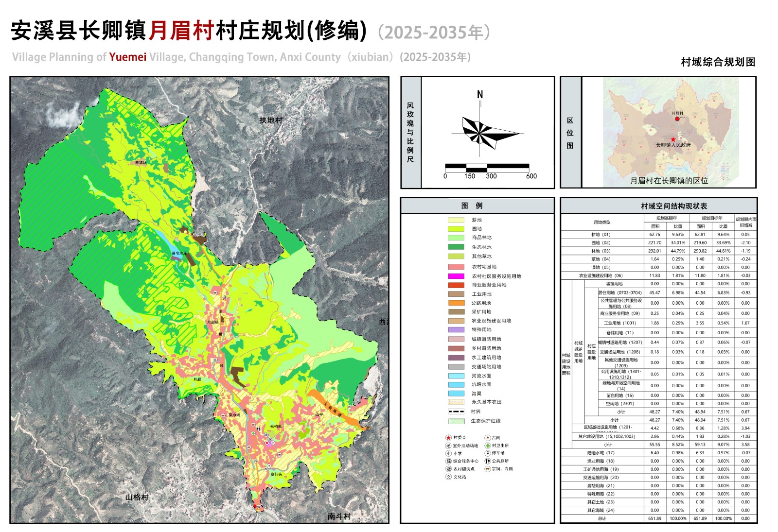Select the green cross 村卫生所 legend icon
The width and height of the screenshot is (778, 532).
487,446
